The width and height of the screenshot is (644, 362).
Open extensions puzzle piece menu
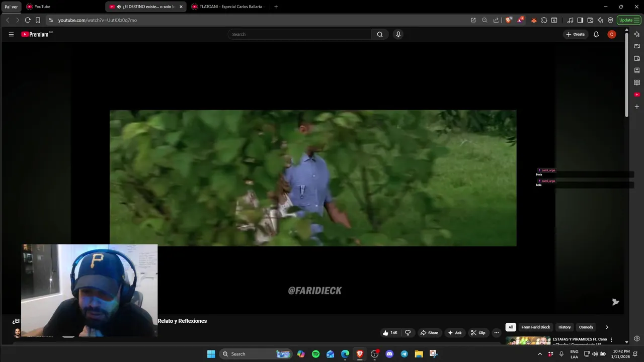[544, 20]
